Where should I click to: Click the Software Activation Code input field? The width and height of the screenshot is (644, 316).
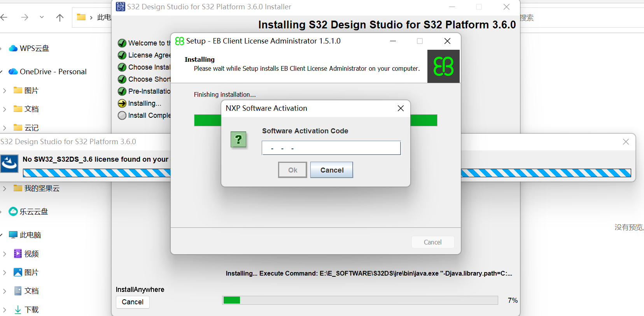[x=331, y=148]
